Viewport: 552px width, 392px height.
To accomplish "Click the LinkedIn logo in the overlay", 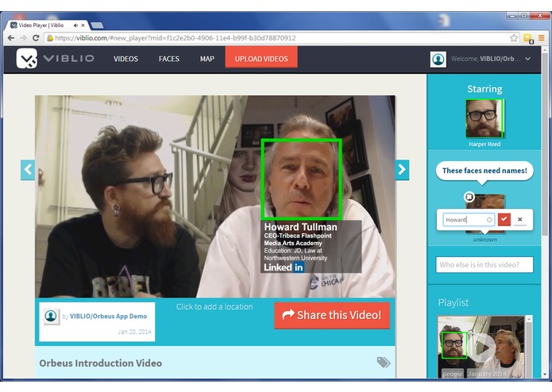I will pos(284,267).
